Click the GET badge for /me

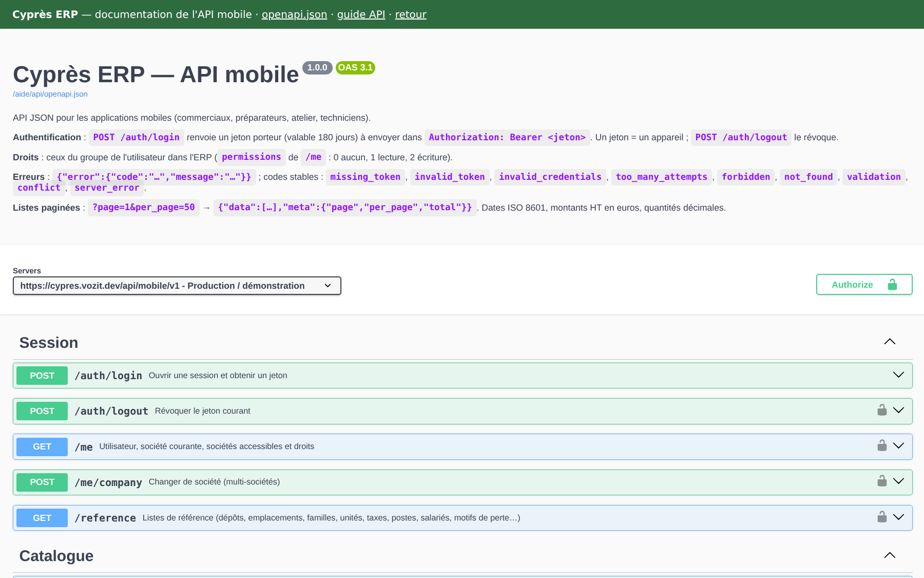click(42, 446)
